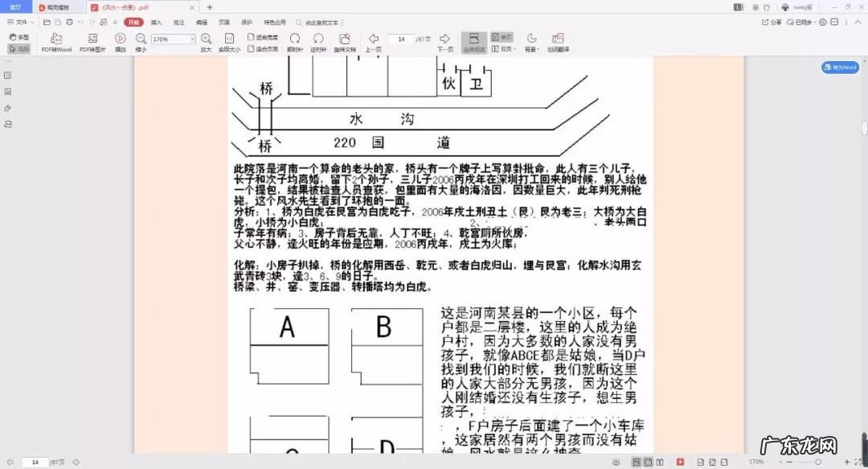
Task: Adjust the status bar zoom slider handle
Action: (818, 462)
